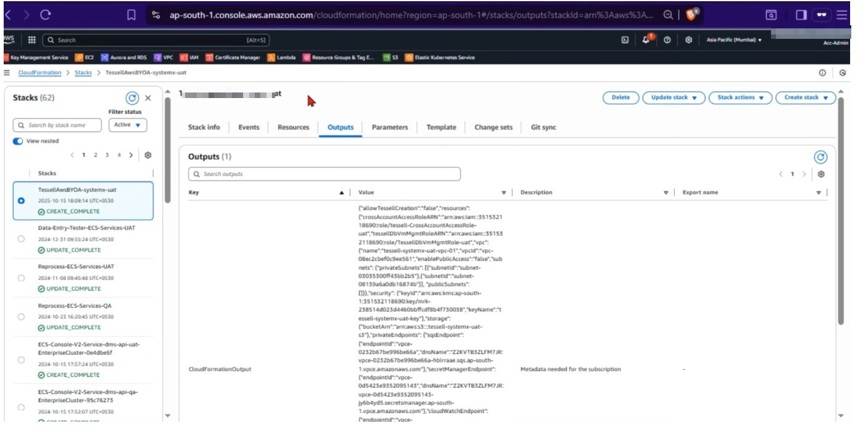
Task: Open the CloudShell icon in the AWS header
Action: point(625,40)
